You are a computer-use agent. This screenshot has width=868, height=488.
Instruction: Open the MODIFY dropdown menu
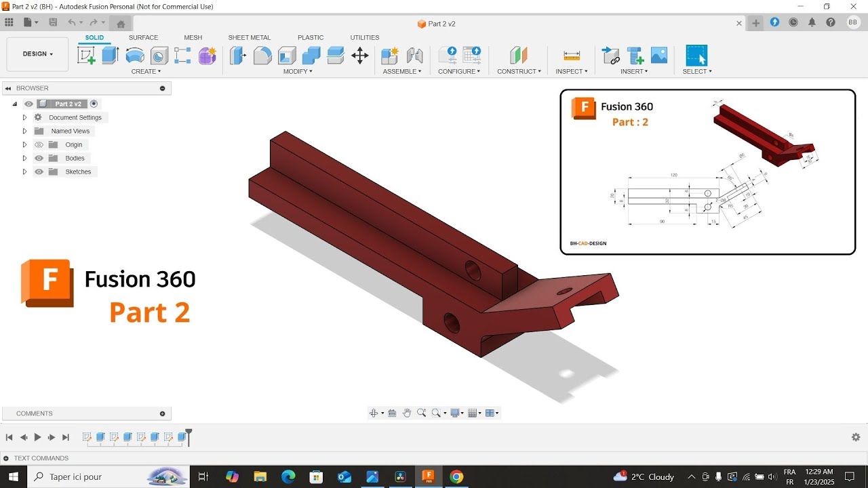pyautogui.click(x=298, y=71)
